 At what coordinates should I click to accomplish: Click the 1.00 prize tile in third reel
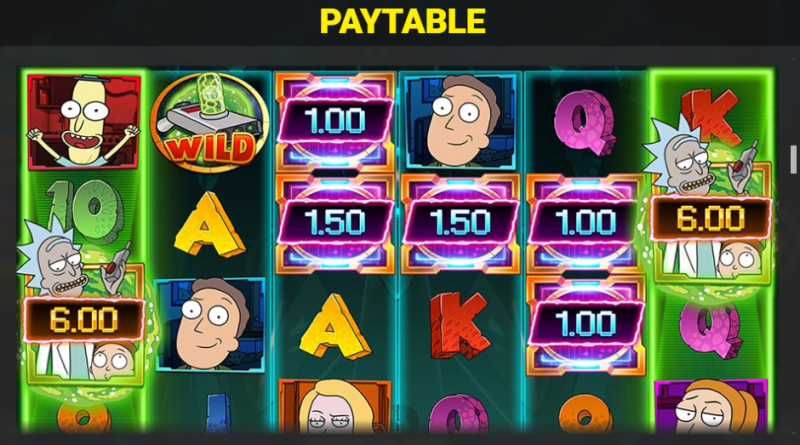[335, 121]
